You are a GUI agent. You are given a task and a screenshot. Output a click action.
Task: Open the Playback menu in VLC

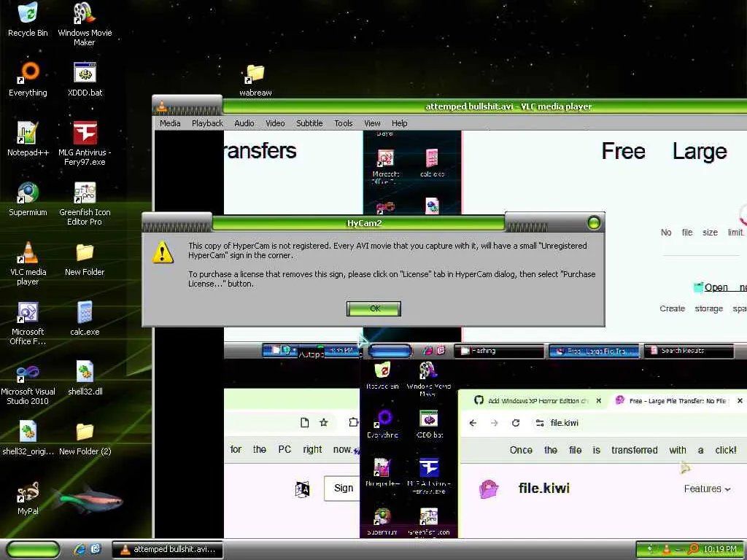(207, 123)
